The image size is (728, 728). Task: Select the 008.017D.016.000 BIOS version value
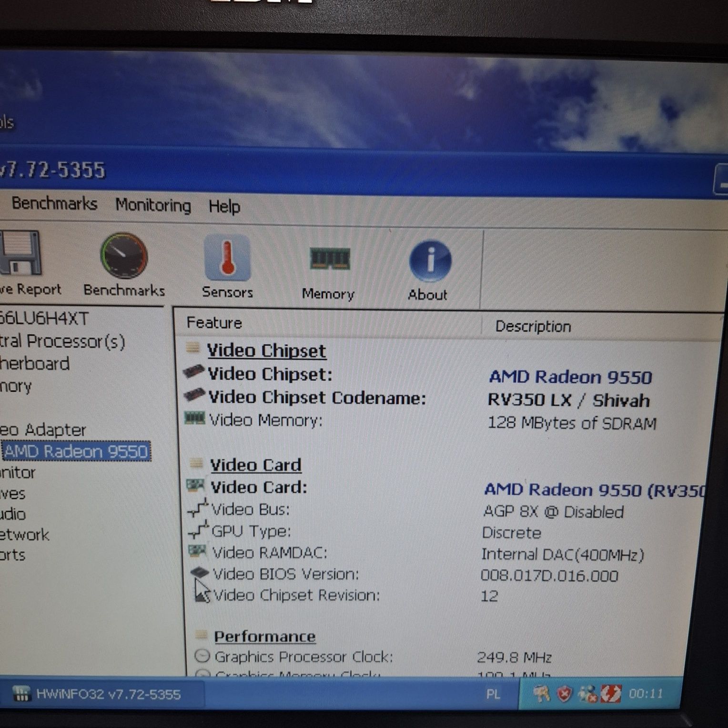tap(549, 576)
